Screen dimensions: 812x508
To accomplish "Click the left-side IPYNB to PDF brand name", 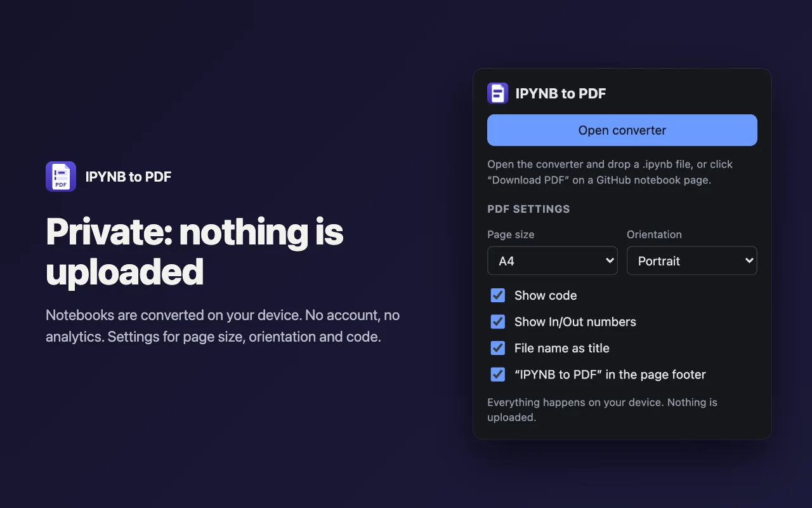I will 128,177.
